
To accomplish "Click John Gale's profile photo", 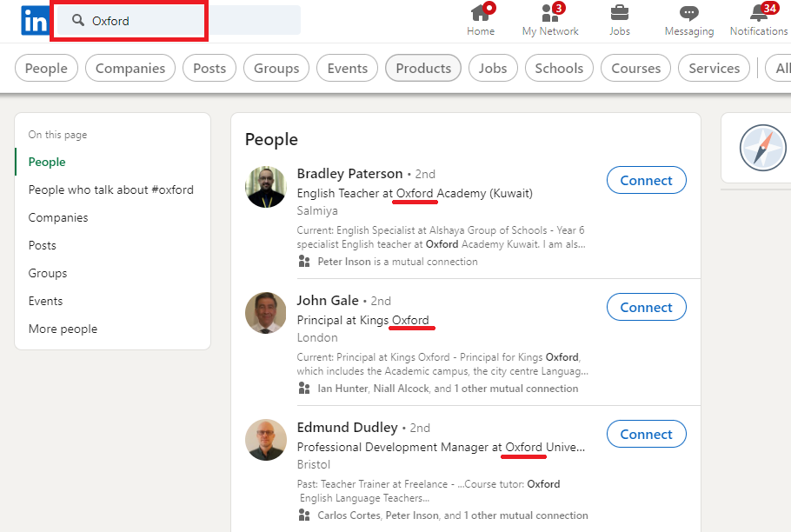I will point(266,313).
